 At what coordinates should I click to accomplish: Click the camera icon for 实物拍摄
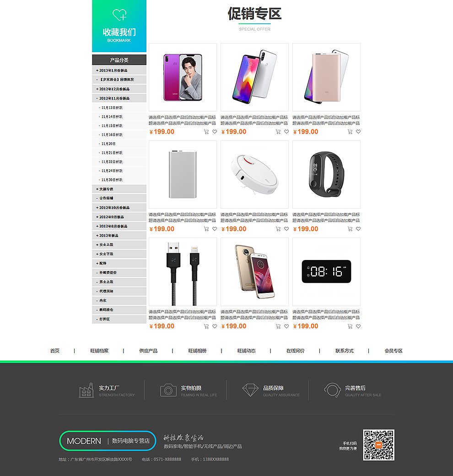coord(168,390)
